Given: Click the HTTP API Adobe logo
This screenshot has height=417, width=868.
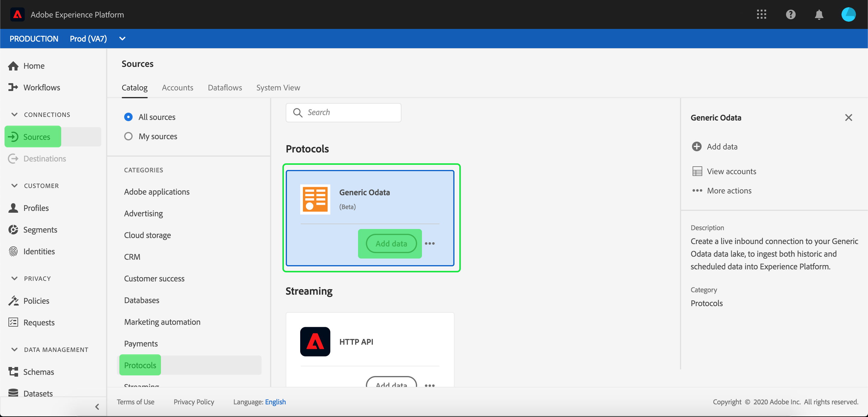Looking at the screenshot, I should click(x=315, y=342).
